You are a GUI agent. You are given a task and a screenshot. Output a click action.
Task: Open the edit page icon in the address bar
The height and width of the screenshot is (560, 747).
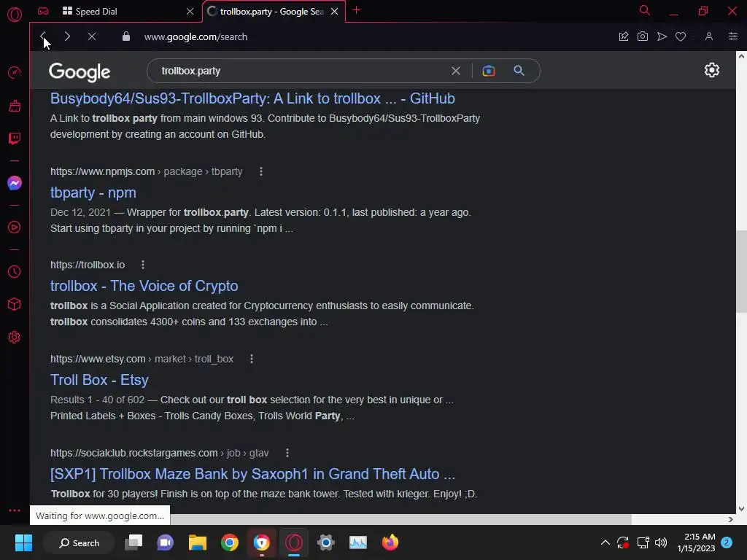pyautogui.click(x=624, y=36)
